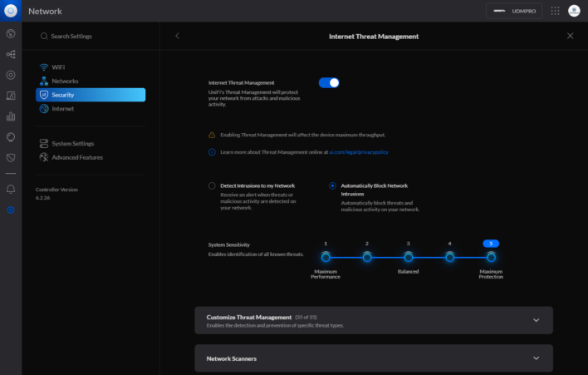Select Detect Intrusions to my Network
Screen dimensions: 588x375
[213, 186]
